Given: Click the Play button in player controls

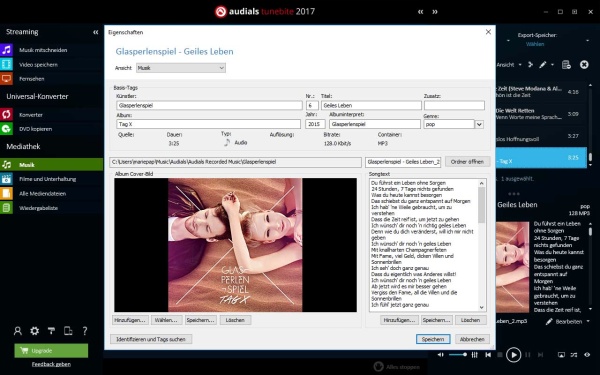Looking at the screenshot, I should (514, 355).
